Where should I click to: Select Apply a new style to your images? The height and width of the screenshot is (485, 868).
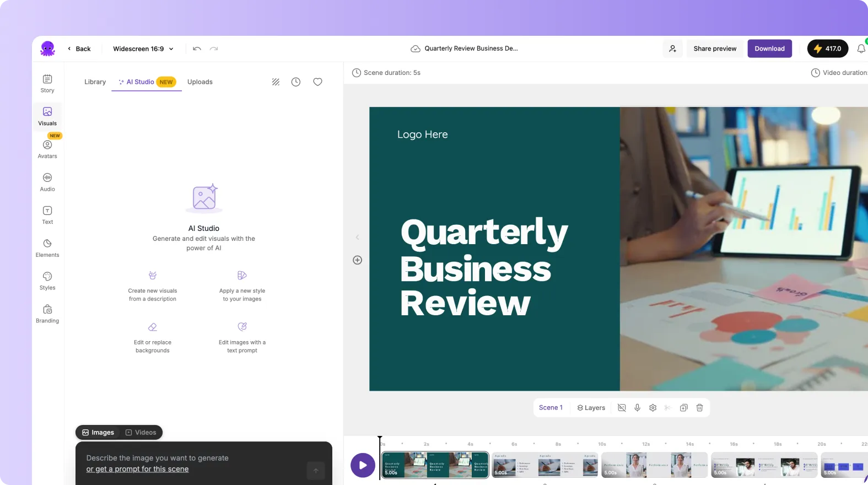[x=242, y=286]
